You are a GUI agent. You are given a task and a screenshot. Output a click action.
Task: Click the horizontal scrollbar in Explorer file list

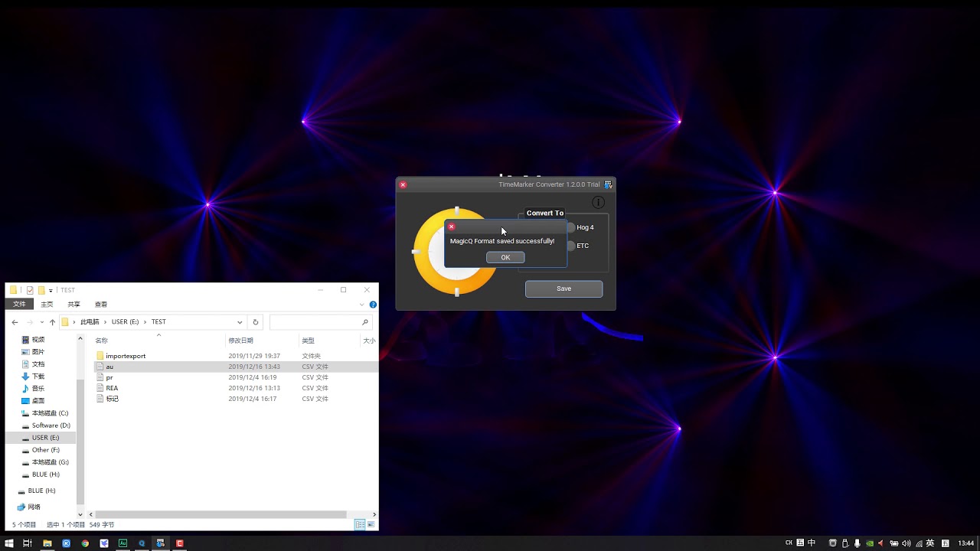click(x=220, y=514)
